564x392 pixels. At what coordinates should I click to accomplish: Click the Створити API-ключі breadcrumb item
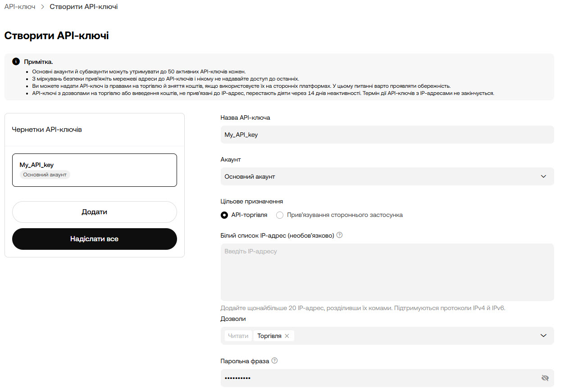[x=84, y=7]
